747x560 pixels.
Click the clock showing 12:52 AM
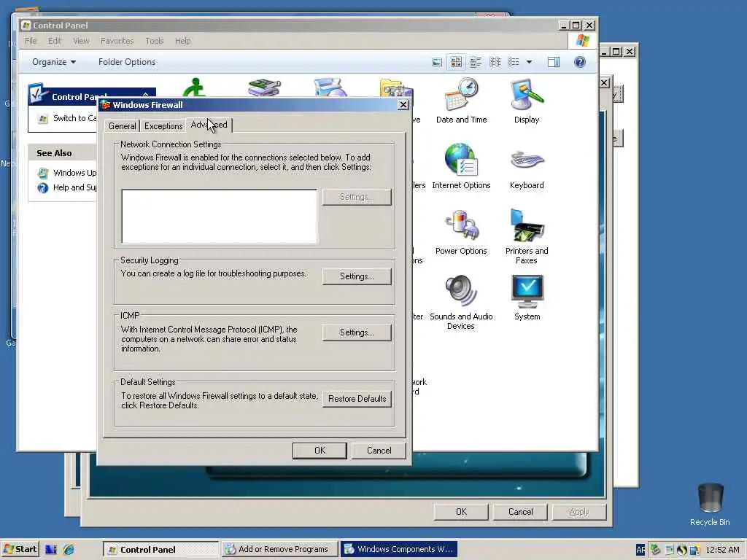pyautogui.click(x=723, y=550)
